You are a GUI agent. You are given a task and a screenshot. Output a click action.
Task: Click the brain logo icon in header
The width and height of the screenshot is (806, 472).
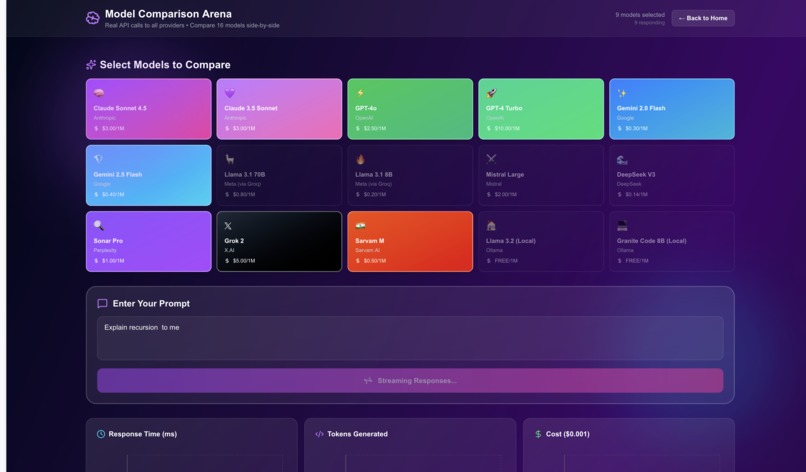point(93,18)
